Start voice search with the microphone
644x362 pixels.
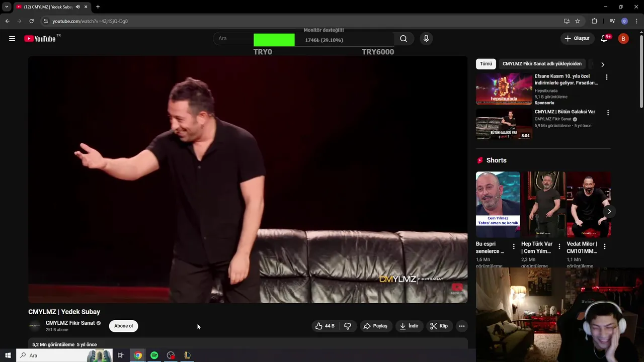pos(426,39)
